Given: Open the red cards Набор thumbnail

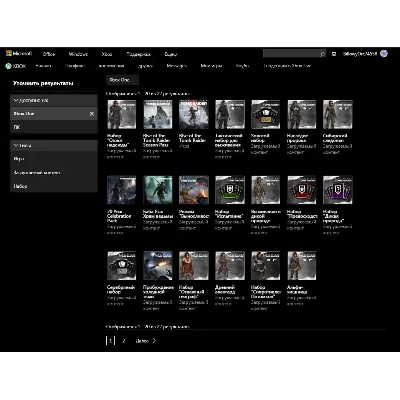Looking at the screenshot, I should click(302, 190).
